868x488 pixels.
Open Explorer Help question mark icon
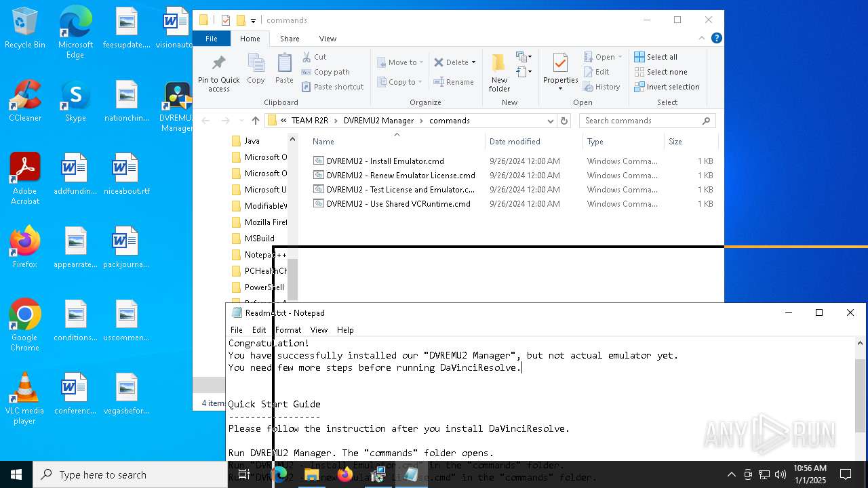point(716,38)
